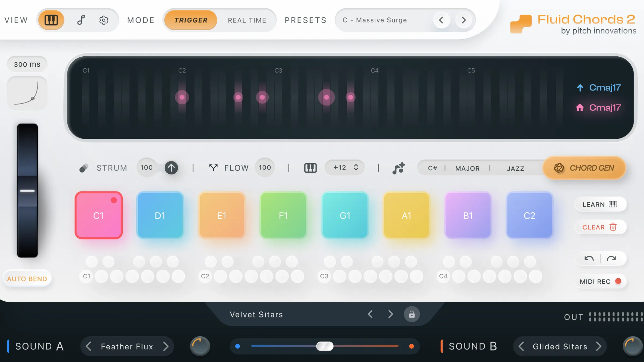Open the settings gear in the VIEW section
The image size is (644, 362).
(104, 20)
